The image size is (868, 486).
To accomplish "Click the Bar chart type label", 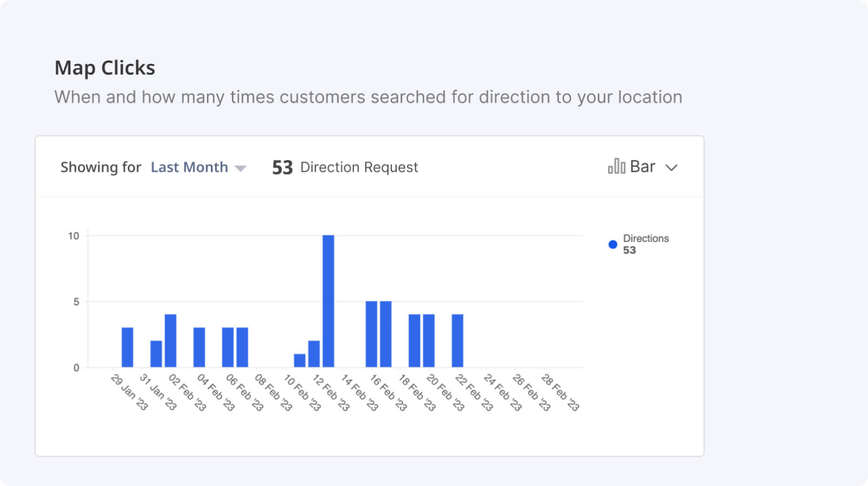I will (x=642, y=167).
